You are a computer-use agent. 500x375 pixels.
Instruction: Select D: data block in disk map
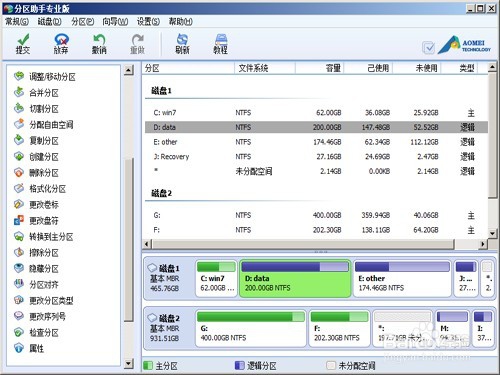(x=295, y=279)
